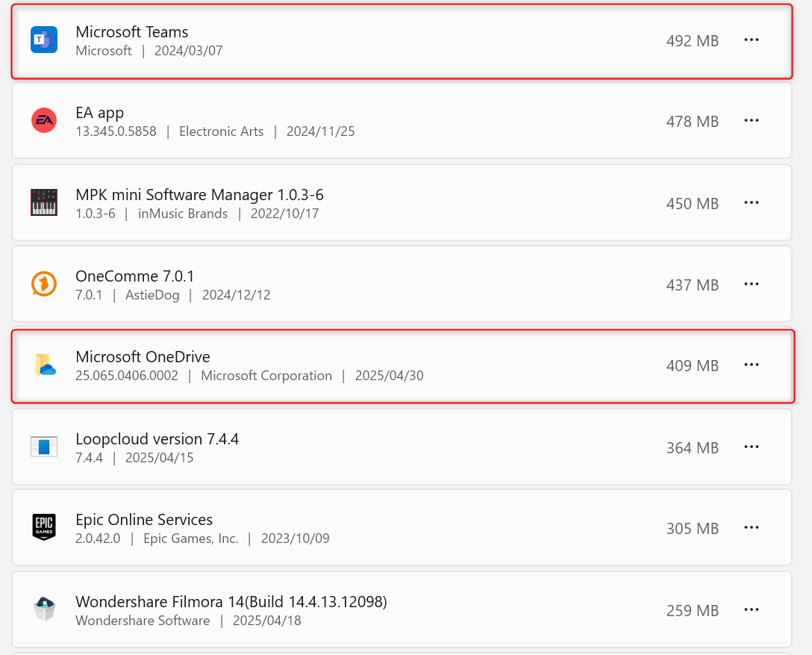Click the install date 2022/10/17
The height and width of the screenshot is (655, 812).
pos(285,214)
